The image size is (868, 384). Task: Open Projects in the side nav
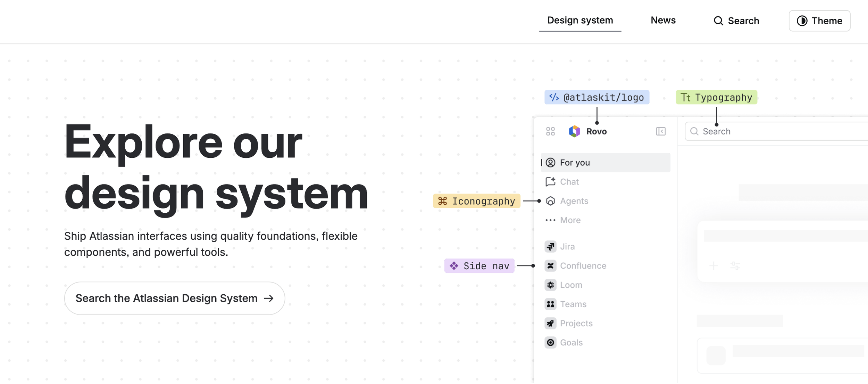pyautogui.click(x=606, y=324)
